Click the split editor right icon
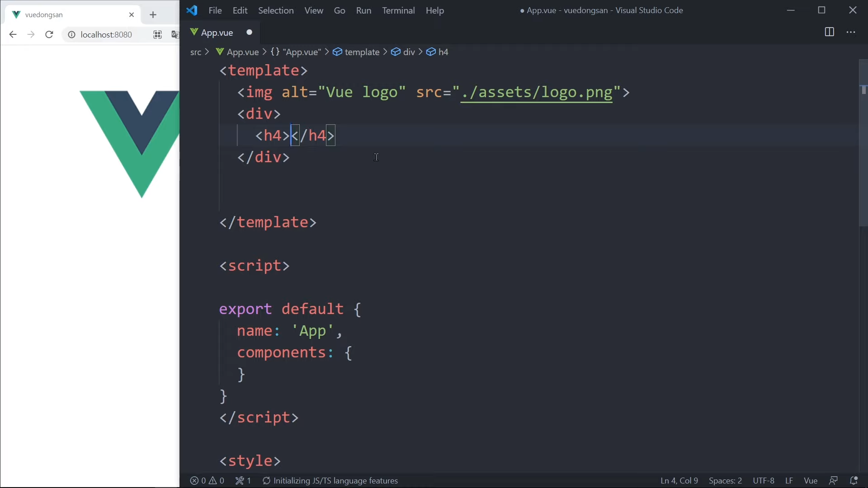The height and width of the screenshot is (488, 868). 829,32
